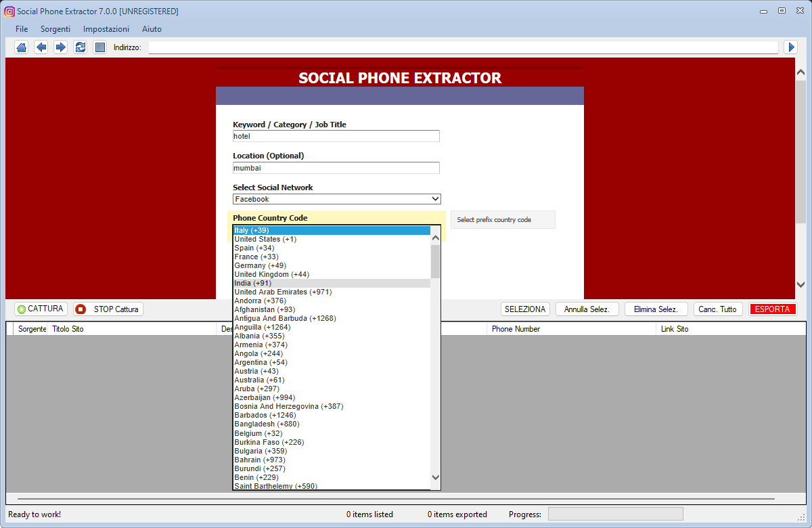The image size is (812, 528).
Task: Pick Azerbaijan (+994) from the list
Action: pos(332,397)
